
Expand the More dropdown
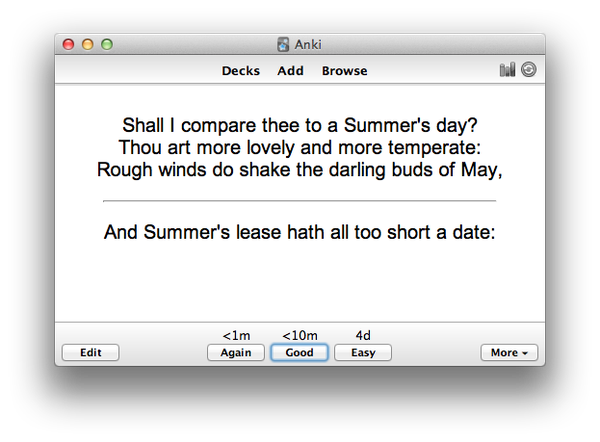[x=509, y=353]
